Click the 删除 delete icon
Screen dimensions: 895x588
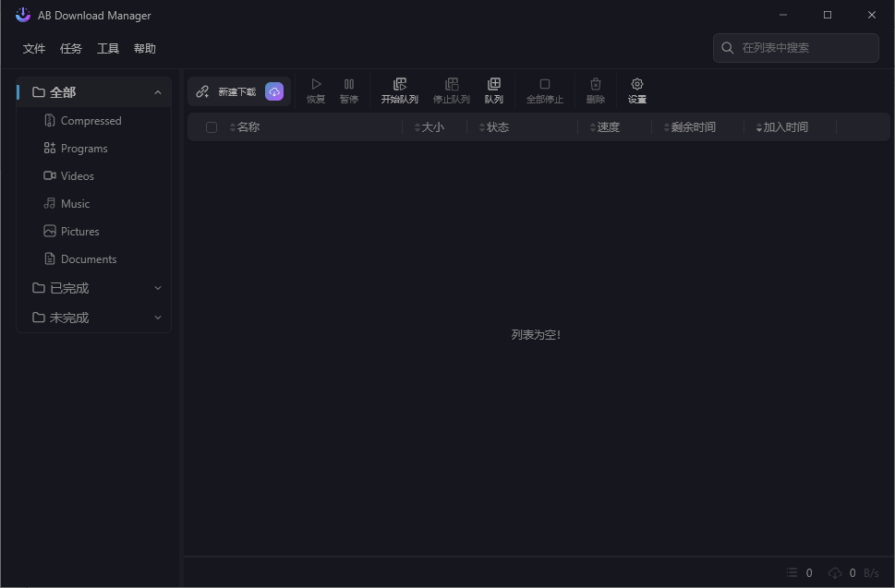point(595,90)
